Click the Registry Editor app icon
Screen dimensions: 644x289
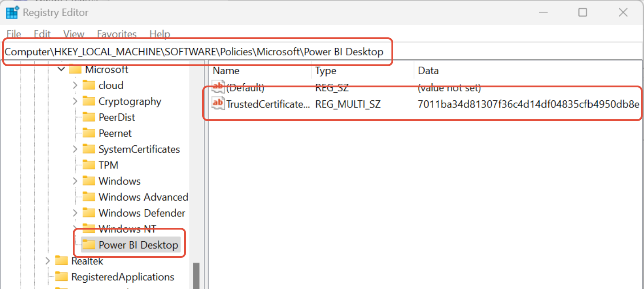12,13
